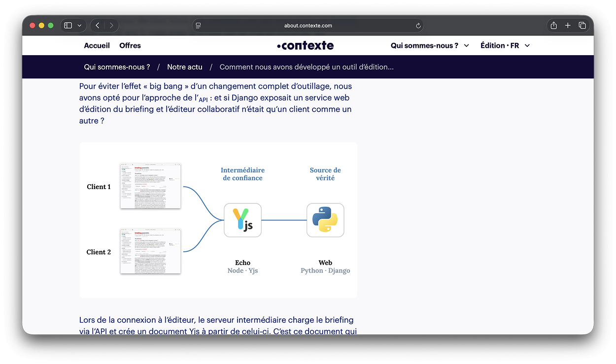The width and height of the screenshot is (616, 364).
Task: Expand the Édition · FR language selector
Action: (505, 45)
